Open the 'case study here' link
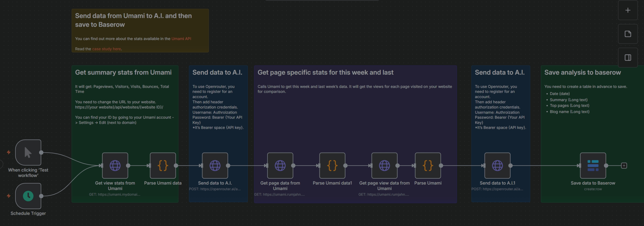Image resolution: width=644 pixels, height=226 pixels. tap(106, 49)
